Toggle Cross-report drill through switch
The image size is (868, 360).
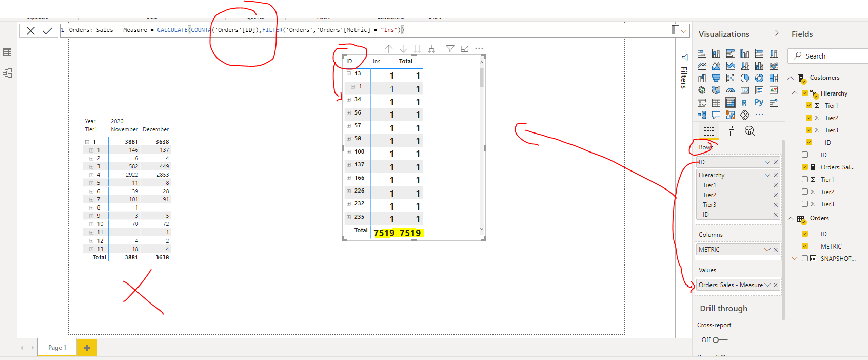point(720,340)
